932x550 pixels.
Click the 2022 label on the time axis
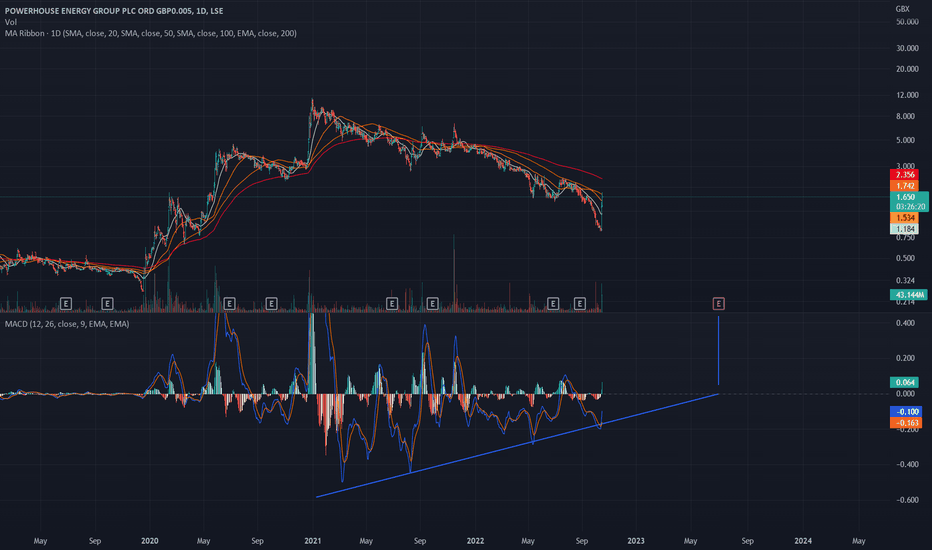tap(475, 541)
